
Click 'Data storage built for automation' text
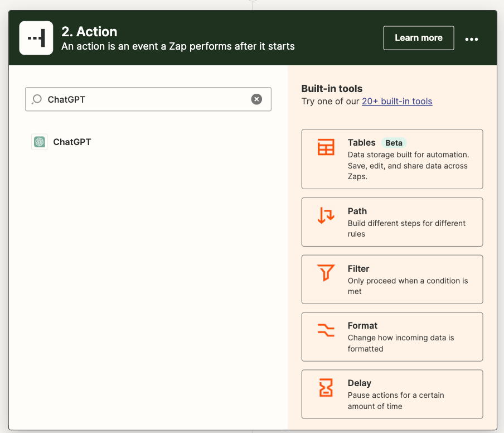coord(408,165)
